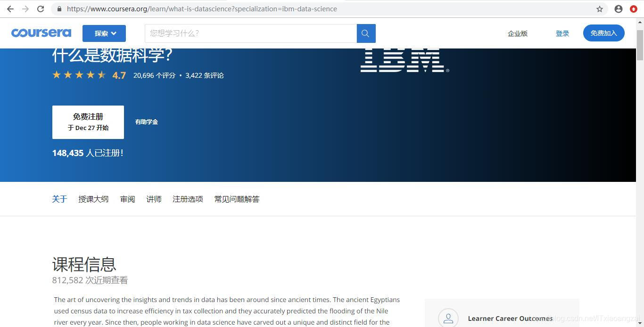
Task: Expand the 探索 dropdown menu
Action: click(104, 33)
